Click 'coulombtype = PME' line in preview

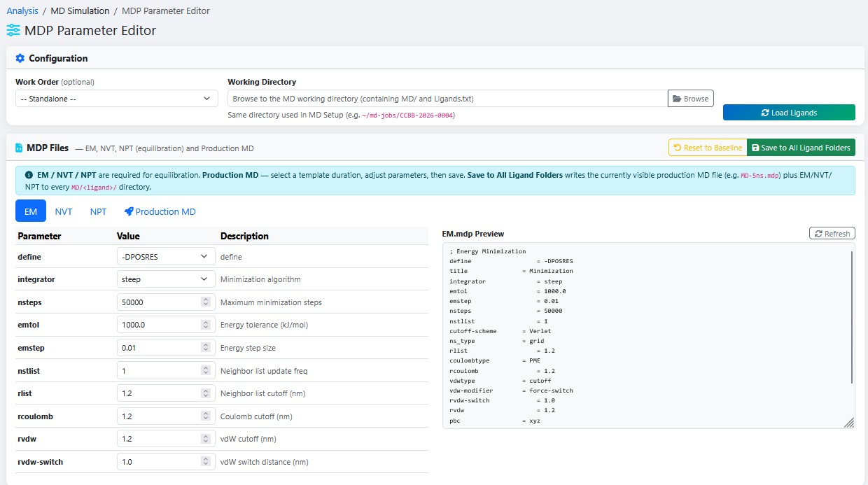click(495, 360)
